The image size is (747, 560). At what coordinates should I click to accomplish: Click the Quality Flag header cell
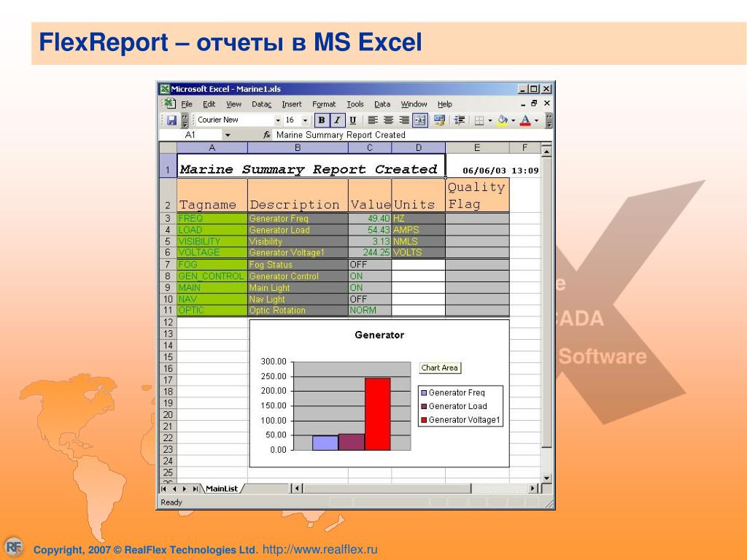click(x=477, y=195)
